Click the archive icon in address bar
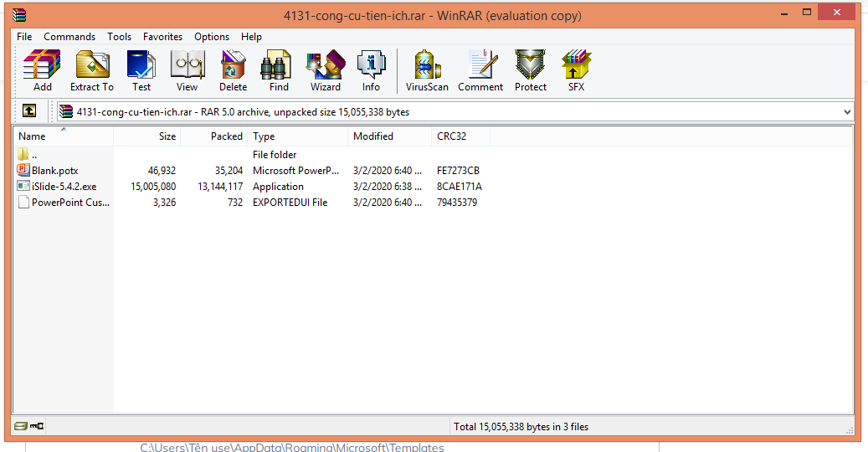Viewport: 868px width, 452px height. coord(66,112)
